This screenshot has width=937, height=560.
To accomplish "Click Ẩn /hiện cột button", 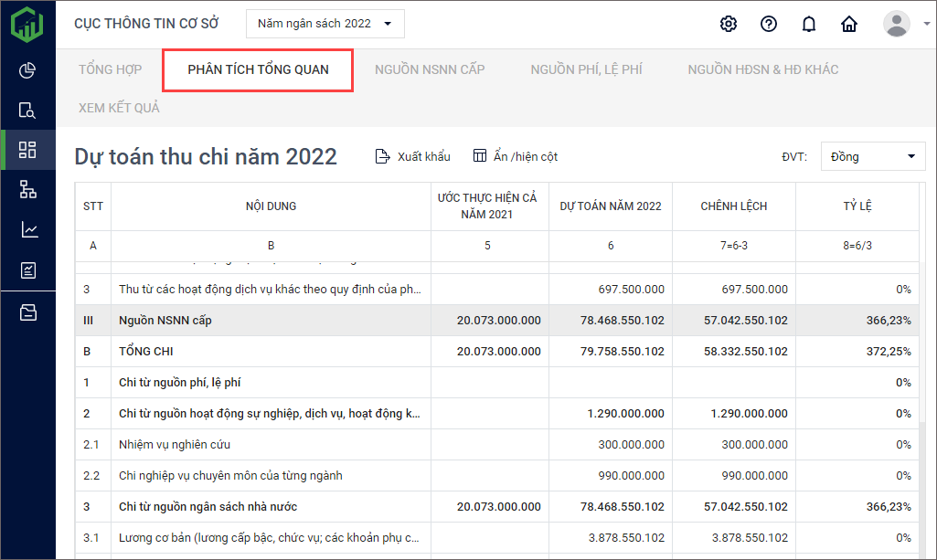I will pyautogui.click(x=516, y=156).
